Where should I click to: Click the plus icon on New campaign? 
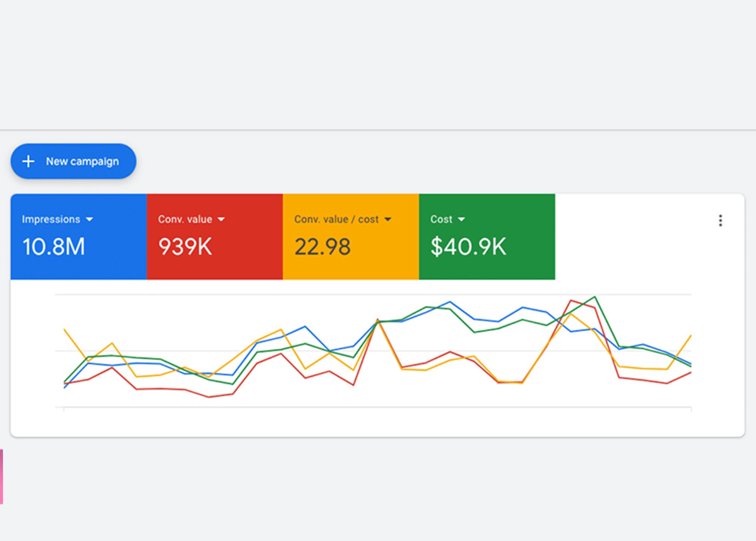pyautogui.click(x=28, y=161)
